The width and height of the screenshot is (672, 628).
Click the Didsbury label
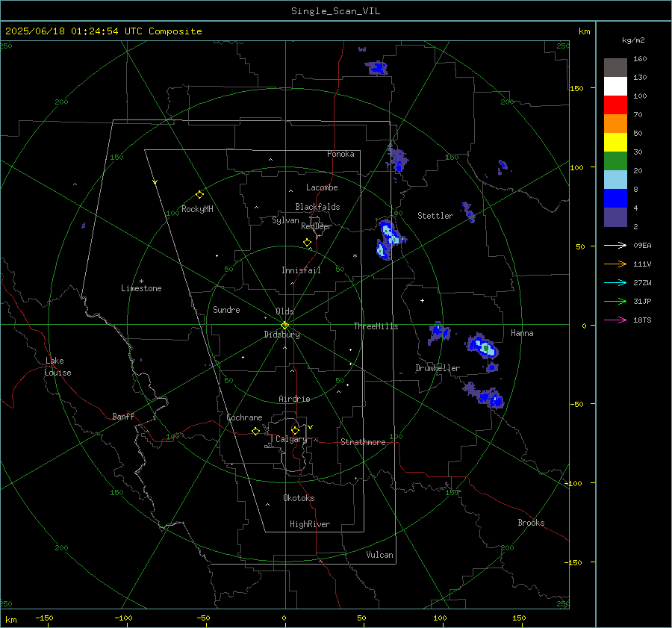[282, 335]
